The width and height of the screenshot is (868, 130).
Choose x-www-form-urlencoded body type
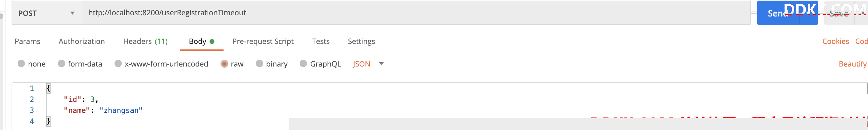pos(118,63)
